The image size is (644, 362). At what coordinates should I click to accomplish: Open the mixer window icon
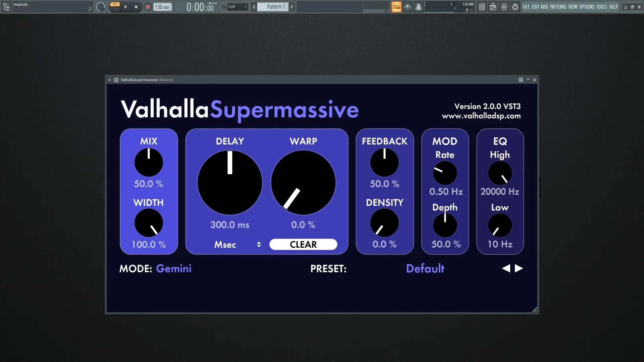pos(504,7)
